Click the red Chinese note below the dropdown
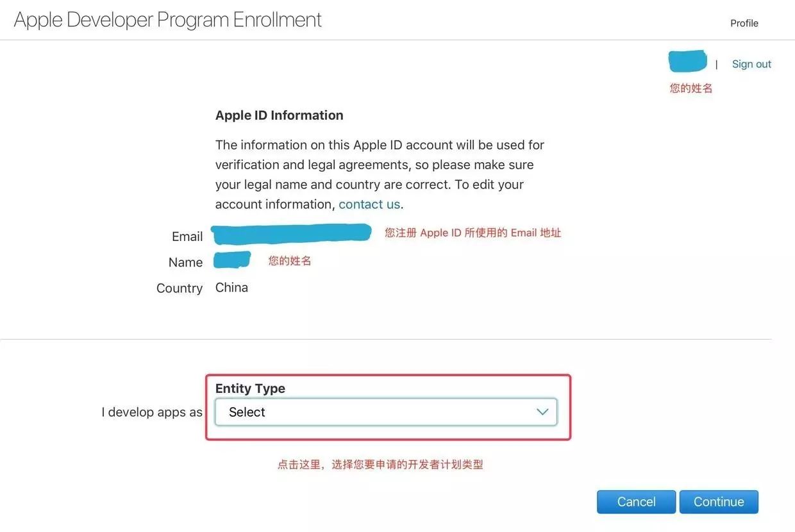795x532 pixels. (380, 465)
